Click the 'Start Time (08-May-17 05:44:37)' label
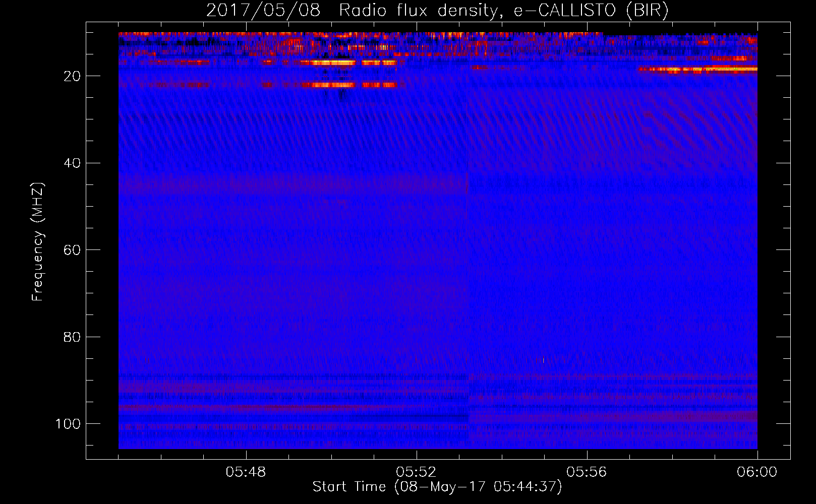This screenshot has height=504, width=816. tap(437, 487)
